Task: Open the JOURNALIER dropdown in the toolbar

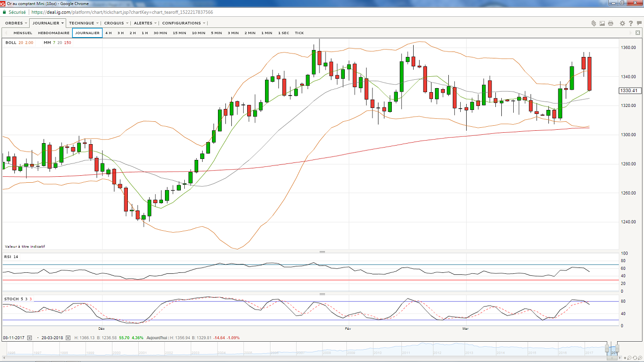Action: point(48,23)
